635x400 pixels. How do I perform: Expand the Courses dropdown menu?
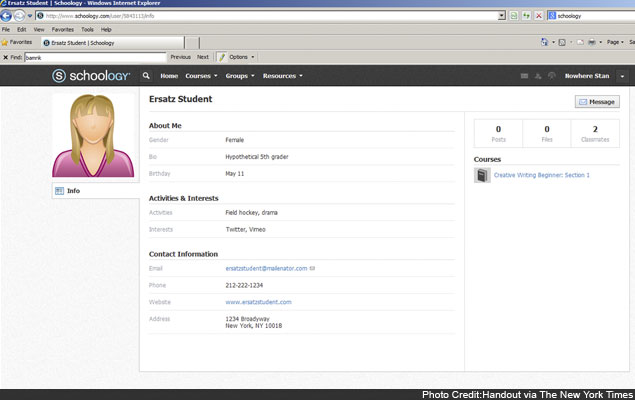tap(201, 76)
